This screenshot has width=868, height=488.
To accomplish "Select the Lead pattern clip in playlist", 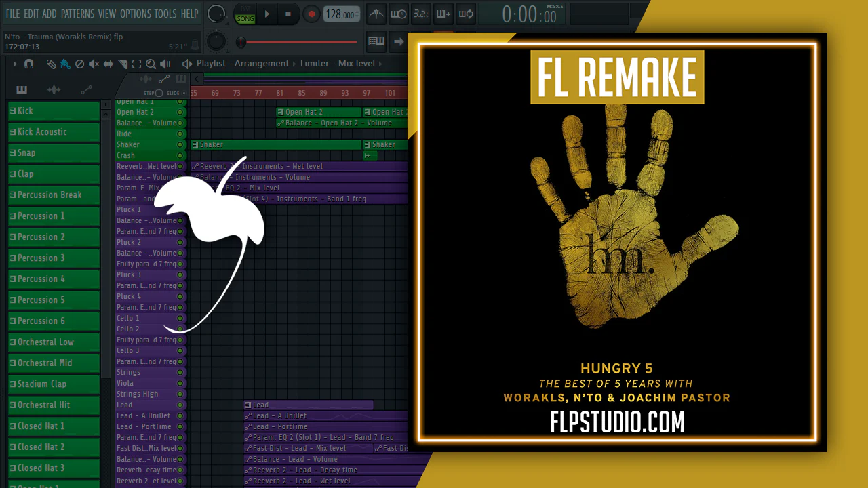I will (309, 405).
